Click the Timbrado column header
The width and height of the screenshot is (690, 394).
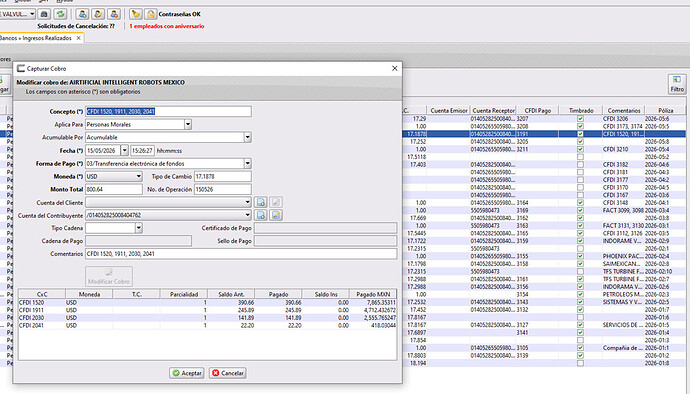(x=581, y=110)
